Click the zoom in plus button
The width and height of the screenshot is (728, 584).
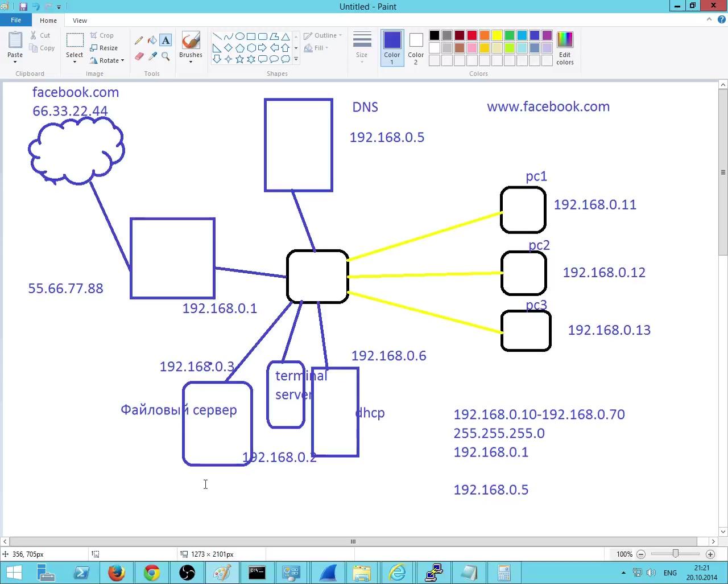coord(710,554)
